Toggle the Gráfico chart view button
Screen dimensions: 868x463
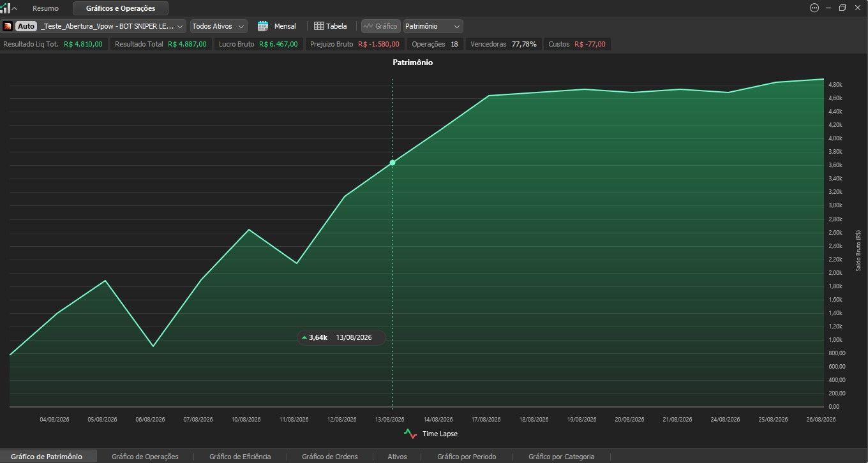(380, 26)
